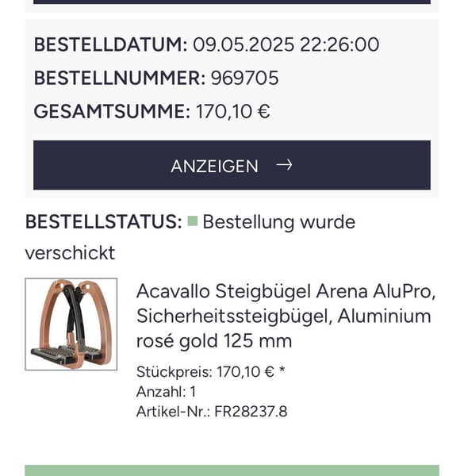Click the dark bar at the top
The image size is (464, 476).
[232, 2]
